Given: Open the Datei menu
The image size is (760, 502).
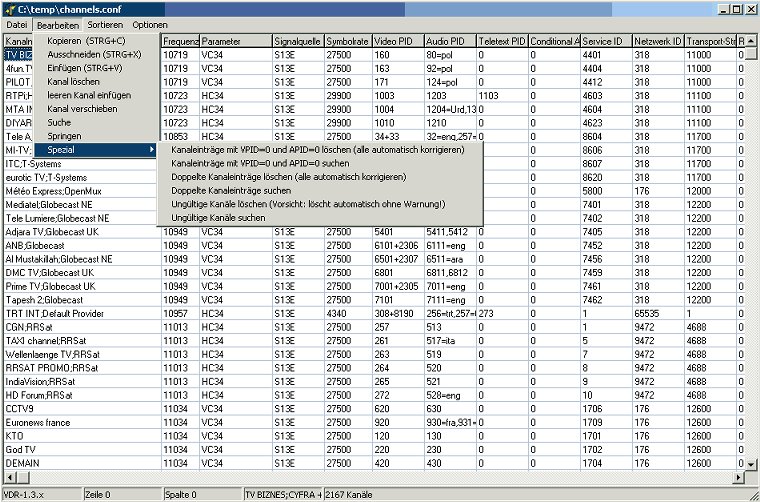Looking at the screenshot, I should click(x=17, y=24).
